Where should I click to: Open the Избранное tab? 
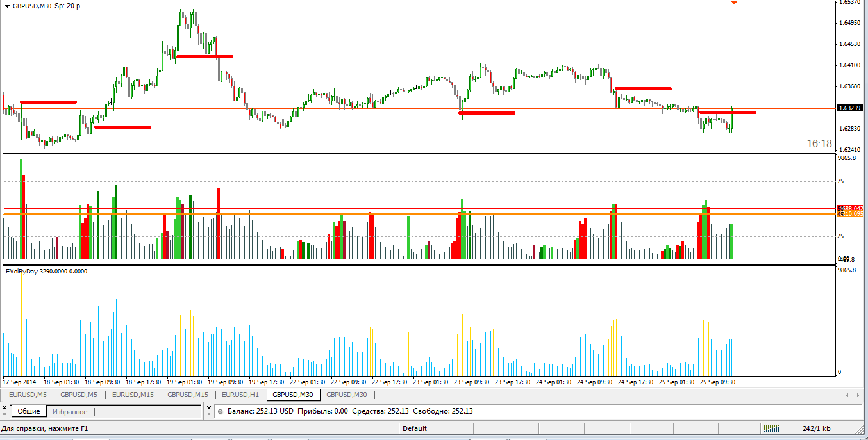click(70, 412)
